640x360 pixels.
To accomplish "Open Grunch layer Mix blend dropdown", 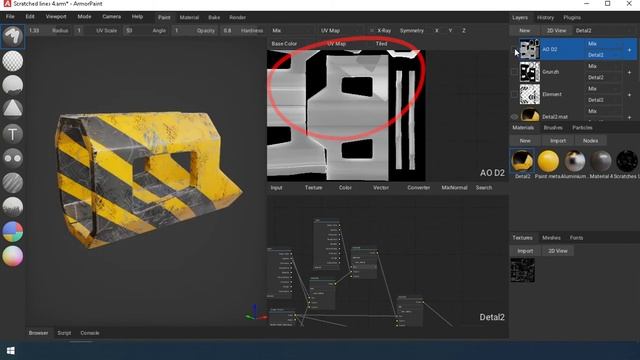I will click(x=604, y=66).
